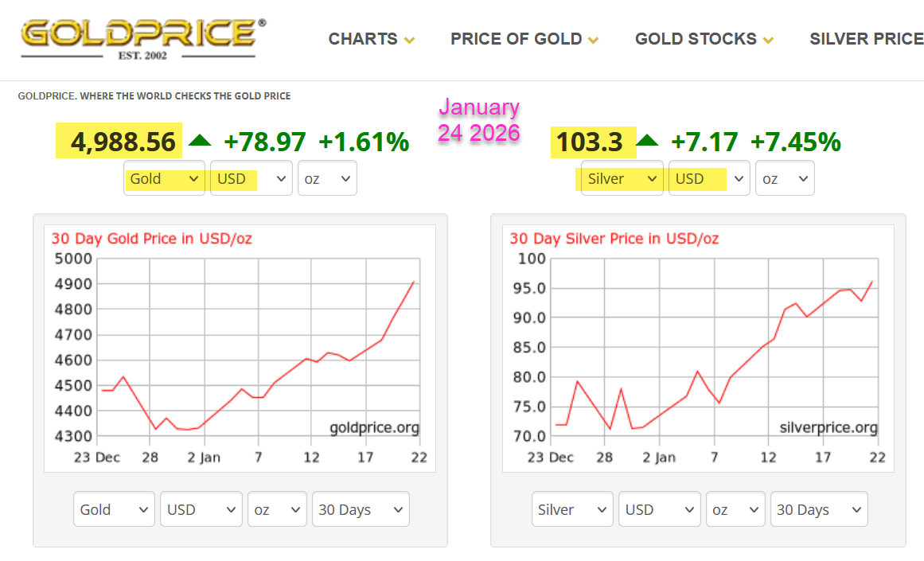Open the USD dropdown next to the Silver selector
Screen dimensions: 924x561
point(708,177)
